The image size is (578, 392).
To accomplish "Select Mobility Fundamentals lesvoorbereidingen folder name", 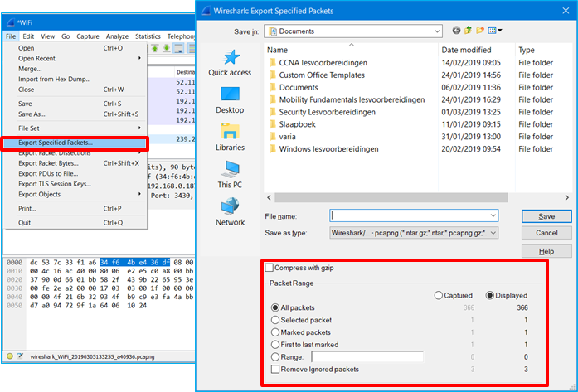I will pos(352,99).
